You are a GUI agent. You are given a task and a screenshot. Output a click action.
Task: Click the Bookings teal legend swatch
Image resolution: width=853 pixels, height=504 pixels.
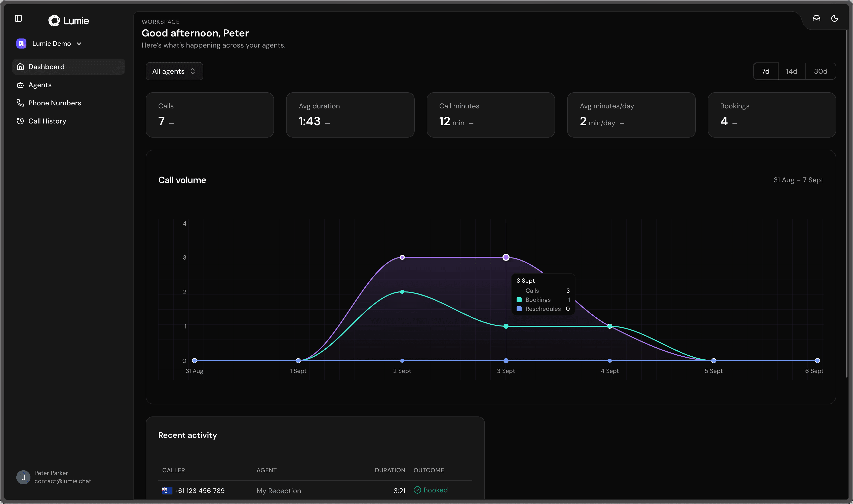(519, 300)
